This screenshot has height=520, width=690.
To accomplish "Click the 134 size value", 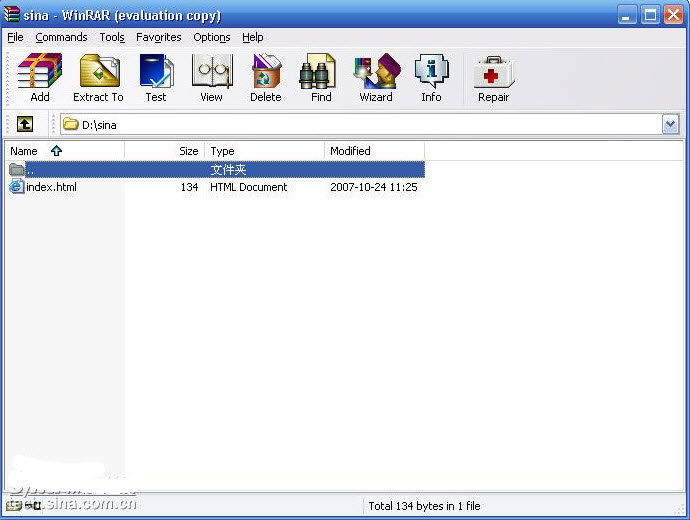I will 189,187.
